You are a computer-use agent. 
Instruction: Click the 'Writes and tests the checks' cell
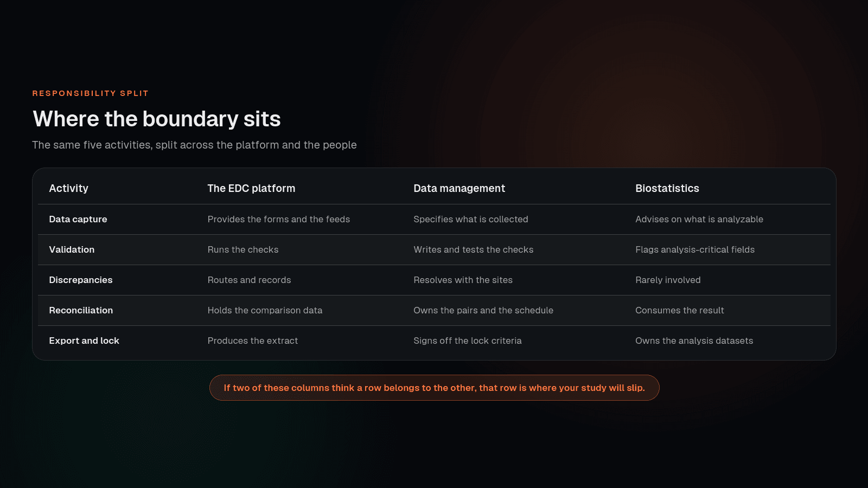(x=474, y=249)
